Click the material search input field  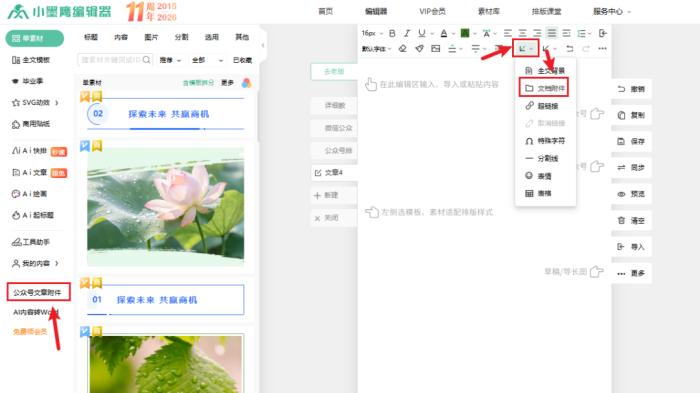[x=115, y=60]
